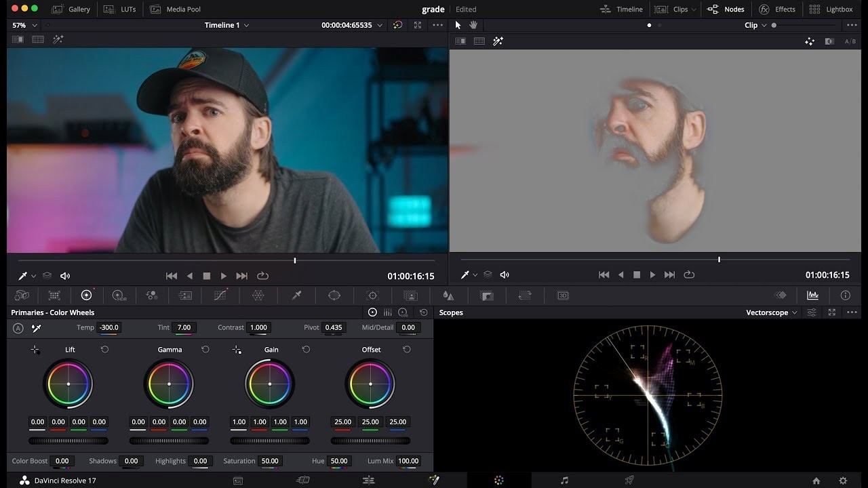Open the Media Pool button

(x=175, y=9)
